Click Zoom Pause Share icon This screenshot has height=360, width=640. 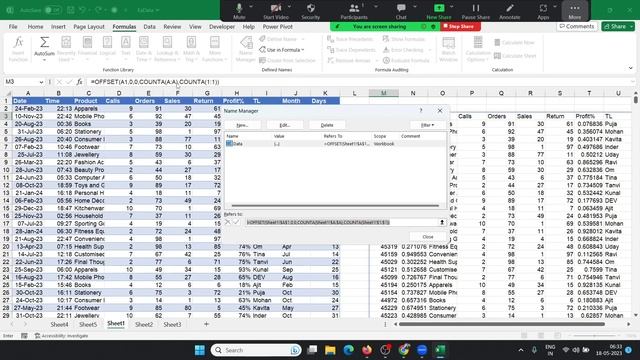(x=476, y=8)
